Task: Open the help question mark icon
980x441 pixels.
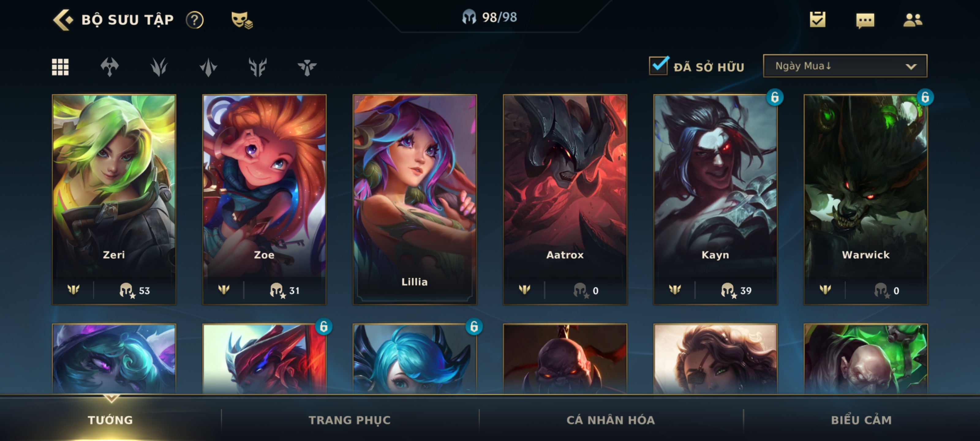Action: [x=195, y=20]
